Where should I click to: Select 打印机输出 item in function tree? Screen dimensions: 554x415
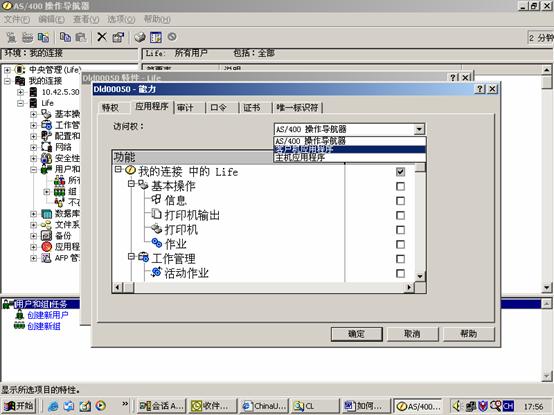(192, 215)
